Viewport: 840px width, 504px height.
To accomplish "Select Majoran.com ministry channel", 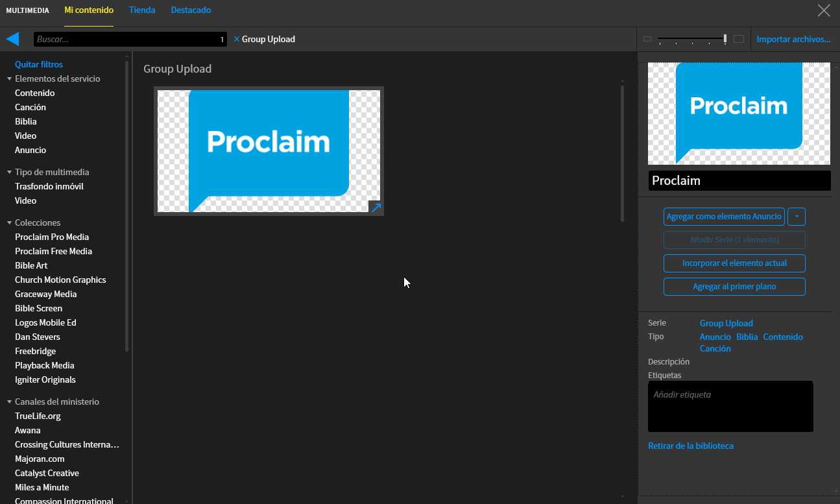I will point(40,459).
